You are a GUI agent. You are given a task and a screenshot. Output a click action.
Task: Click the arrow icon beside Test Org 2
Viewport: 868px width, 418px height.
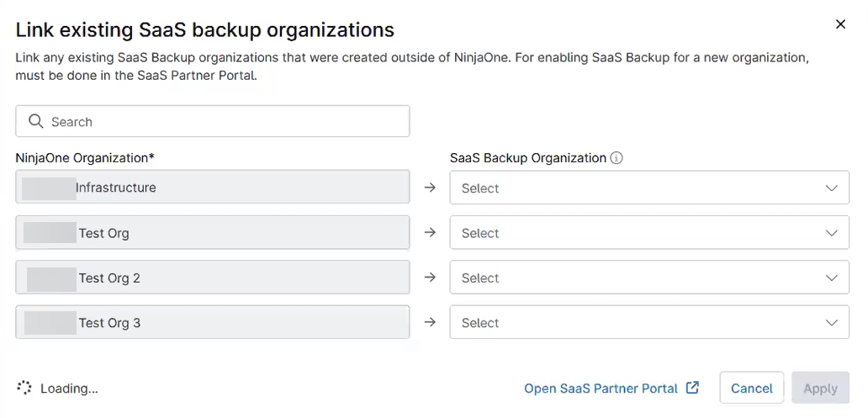click(x=430, y=278)
